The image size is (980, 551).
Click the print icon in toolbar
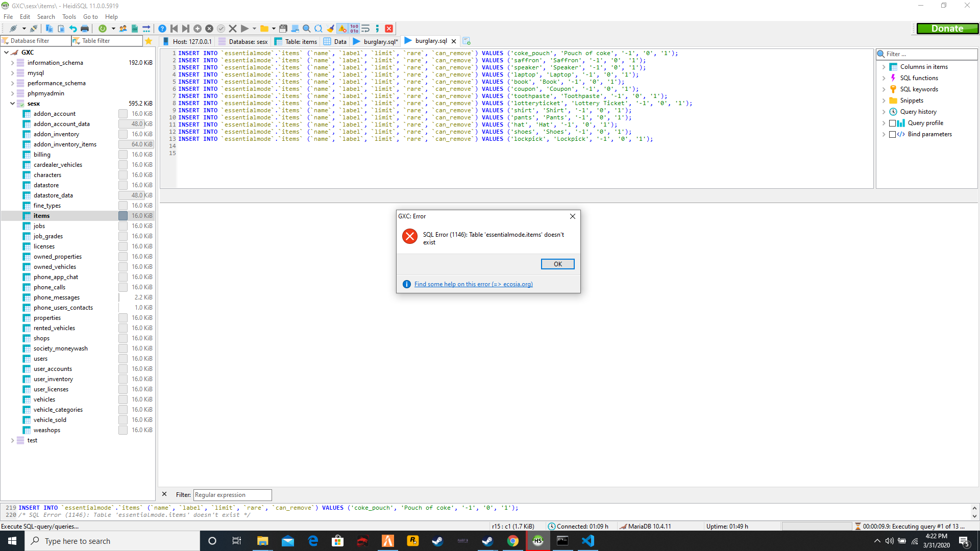85,29
